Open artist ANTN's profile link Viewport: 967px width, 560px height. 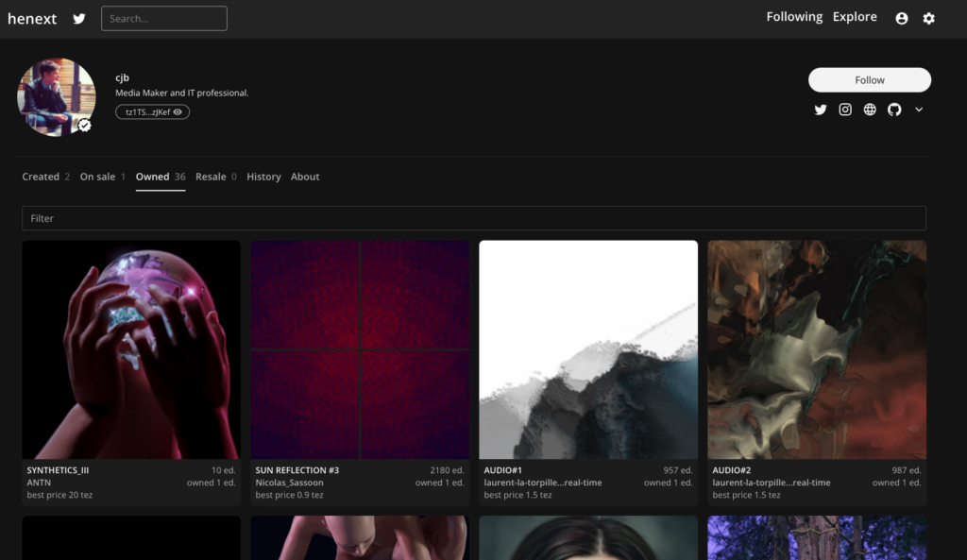(39, 483)
